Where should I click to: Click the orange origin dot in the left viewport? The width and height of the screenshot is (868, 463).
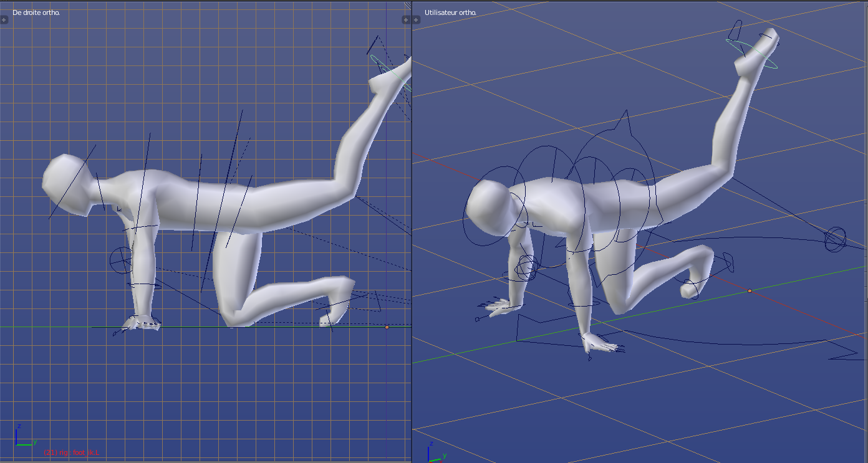[387, 327]
